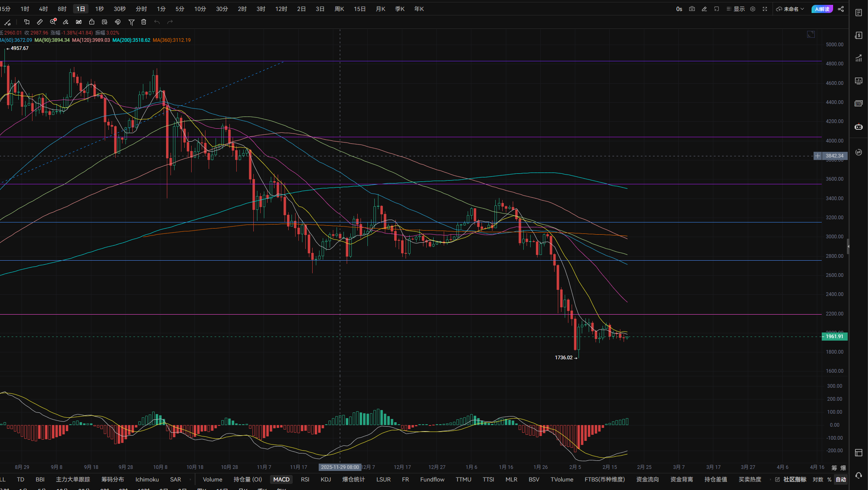Open hexagon chart settings icon
This screenshot has height=490, width=868.
pyautogui.click(x=753, y=9)
